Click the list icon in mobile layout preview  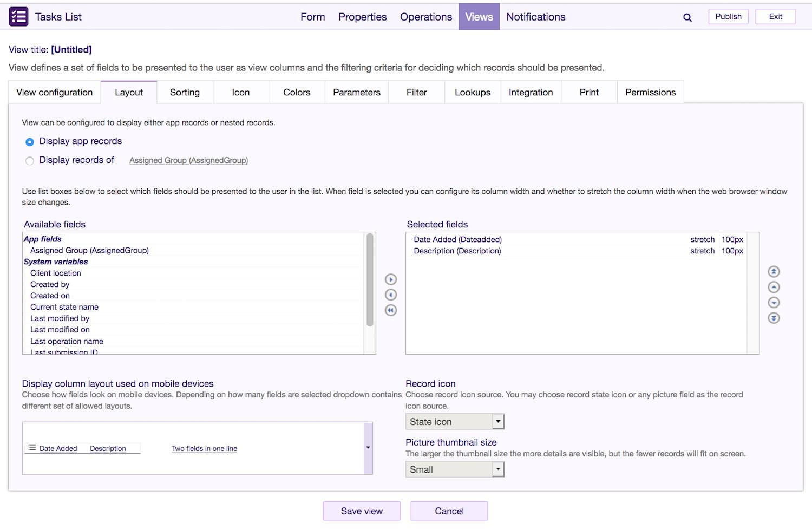tap(32, 448)
